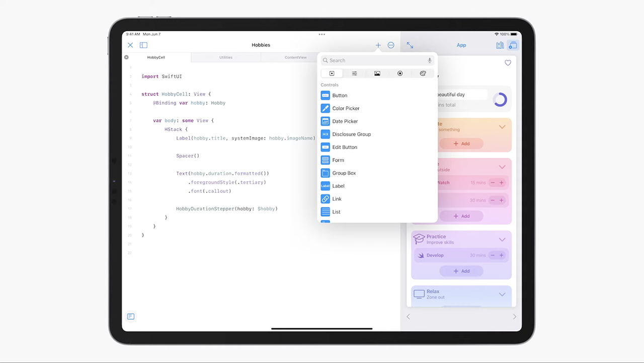Collapse the pink card chevron

coord(502,167)
